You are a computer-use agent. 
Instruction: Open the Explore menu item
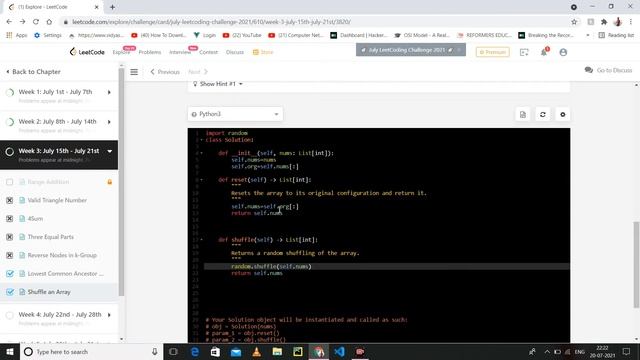tap(121, 52)
